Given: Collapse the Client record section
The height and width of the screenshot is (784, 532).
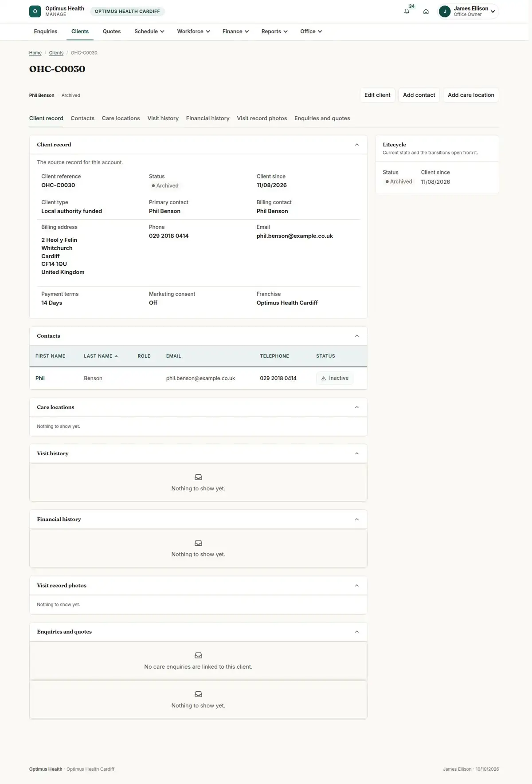Looking at the screenshot, I should pos(357,145).
